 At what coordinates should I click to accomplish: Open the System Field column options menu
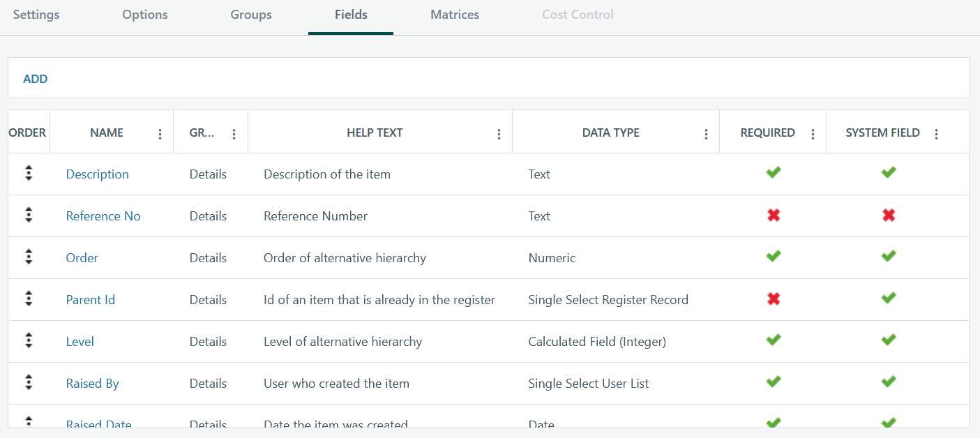point(936,134)
